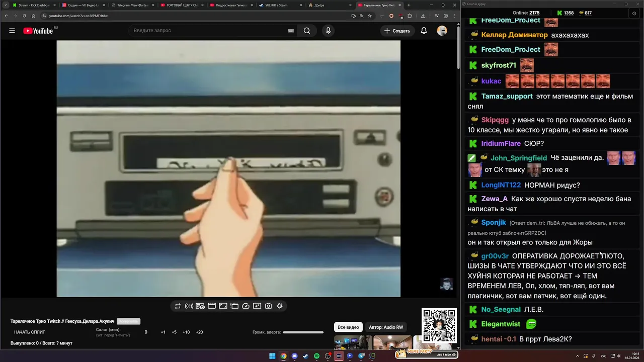Click the sound broadcast icon in player toolbar

point(189,306)
